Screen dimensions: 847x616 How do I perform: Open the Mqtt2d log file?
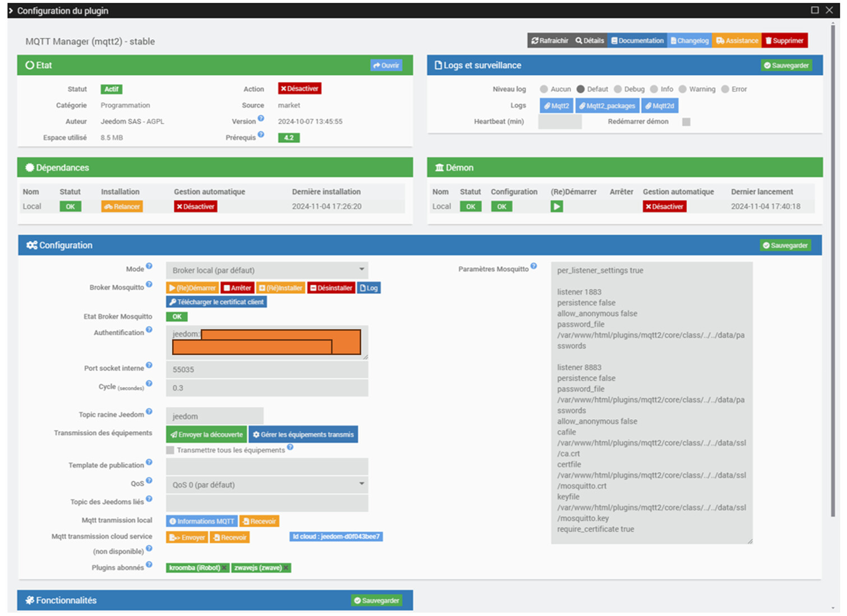pyautogui.click(x=660, y=106)
